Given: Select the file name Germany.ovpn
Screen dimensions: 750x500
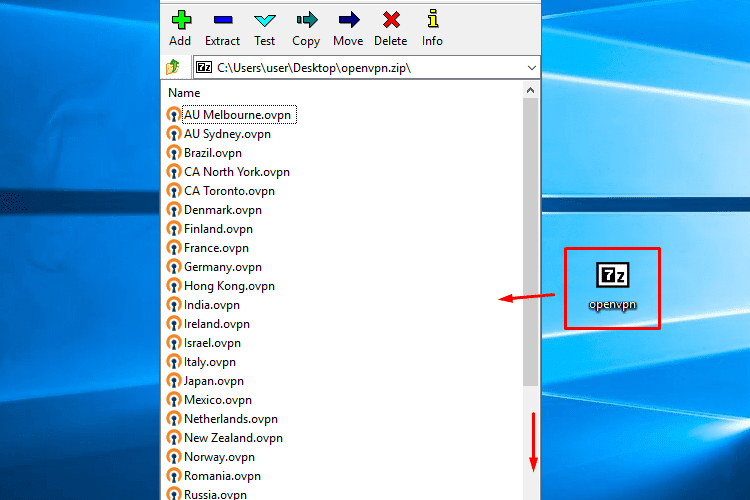Looking at the screenshot, I should pos(223,267).
